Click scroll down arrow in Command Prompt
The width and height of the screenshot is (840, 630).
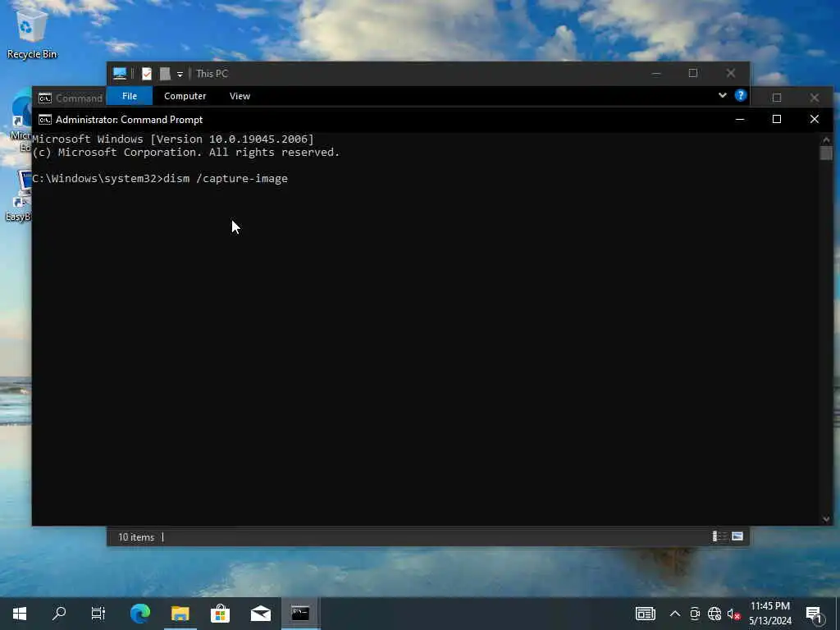coord(825,518)
